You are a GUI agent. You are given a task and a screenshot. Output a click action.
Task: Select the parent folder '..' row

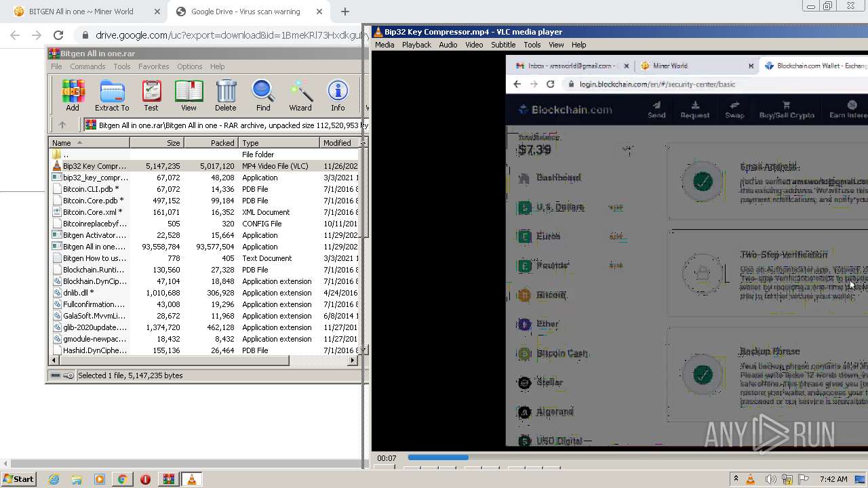pos(204,155)
